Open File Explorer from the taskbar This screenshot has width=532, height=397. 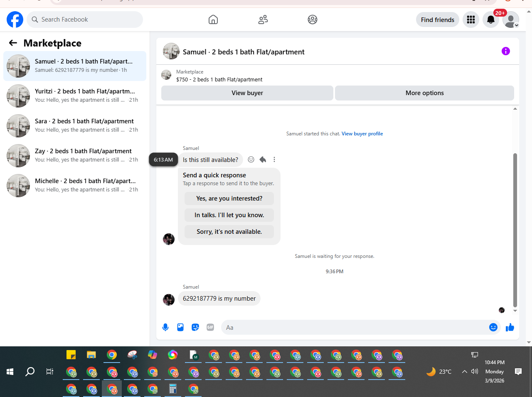click(x=91, y=355)
